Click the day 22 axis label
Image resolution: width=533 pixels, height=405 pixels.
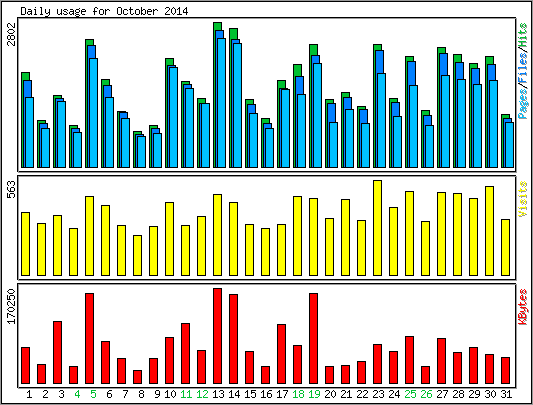pos(362,394)
